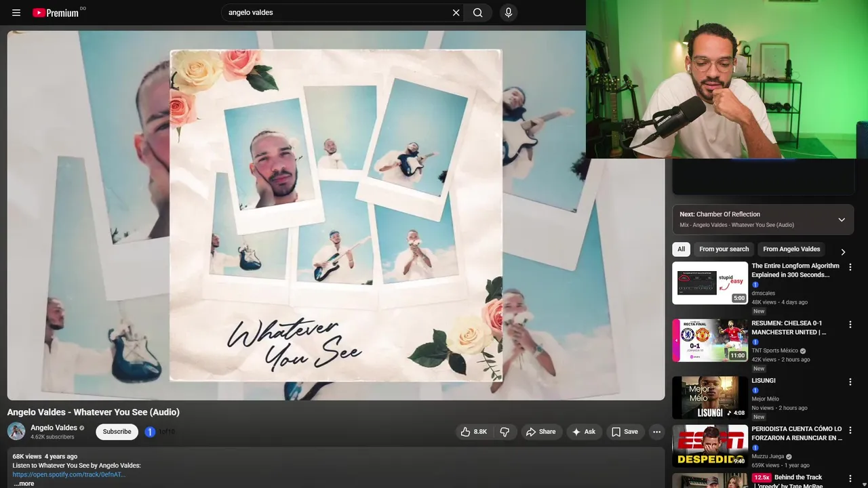Open options for Behind the Track video
The height and width of the screenshot is (488, 868).
(x=850, y=479)
